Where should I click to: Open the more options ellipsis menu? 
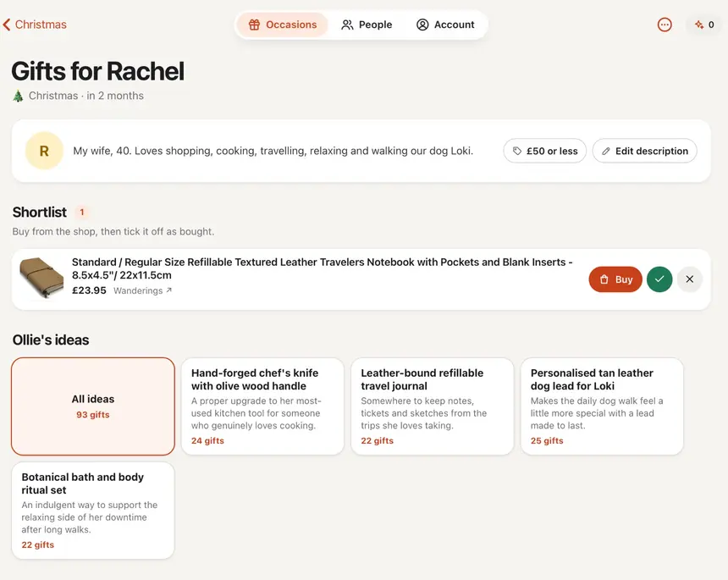tap(665, 25)
